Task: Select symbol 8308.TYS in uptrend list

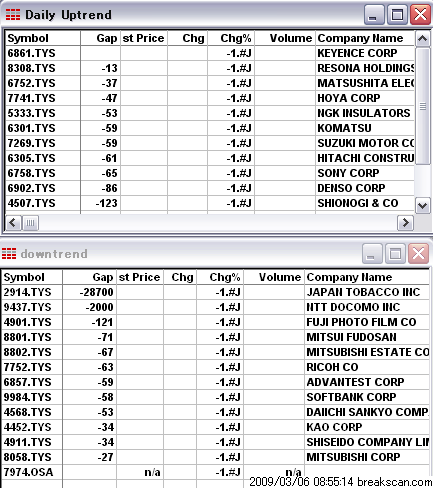Action: pos(31,68)
